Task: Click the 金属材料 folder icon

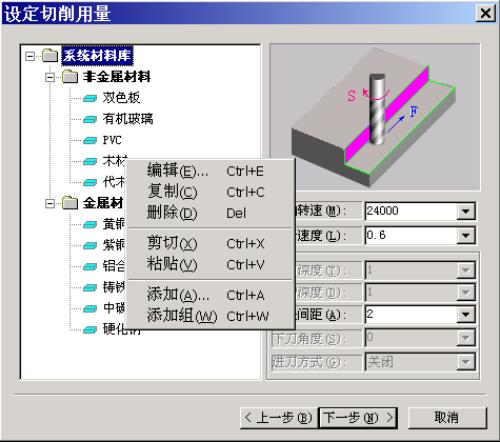Action: (x=70, y=203)
